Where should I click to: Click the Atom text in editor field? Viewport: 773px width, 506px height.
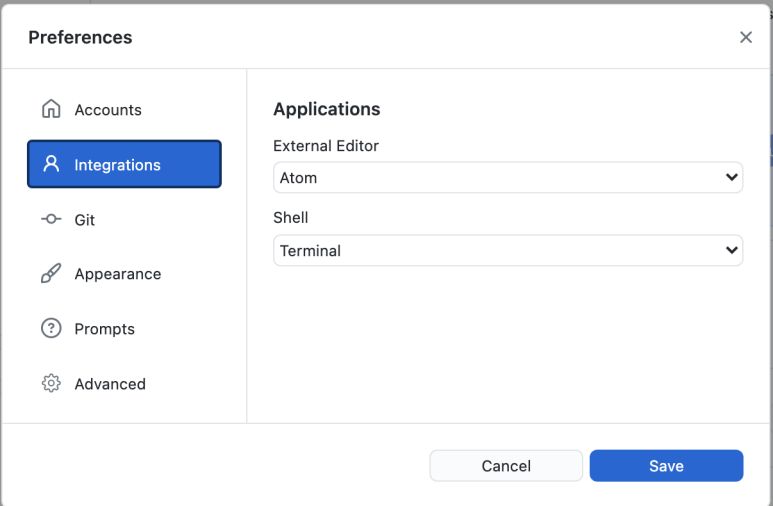[x=298, y=178]
